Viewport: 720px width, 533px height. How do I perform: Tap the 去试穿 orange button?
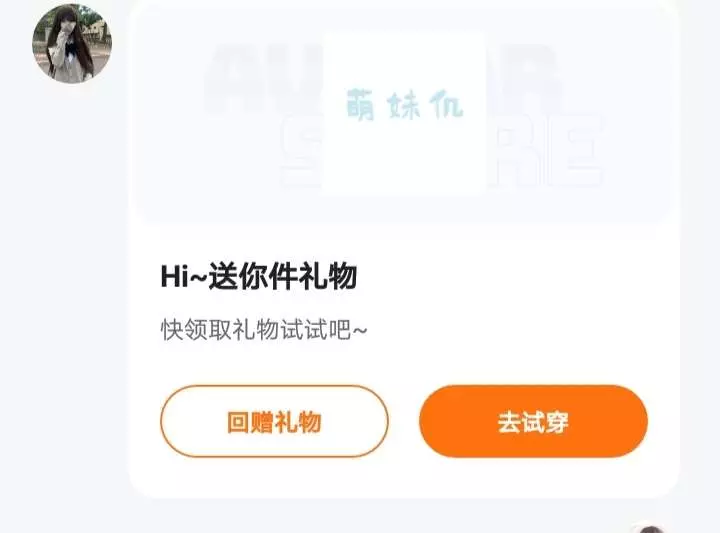[x=533, y=421]
